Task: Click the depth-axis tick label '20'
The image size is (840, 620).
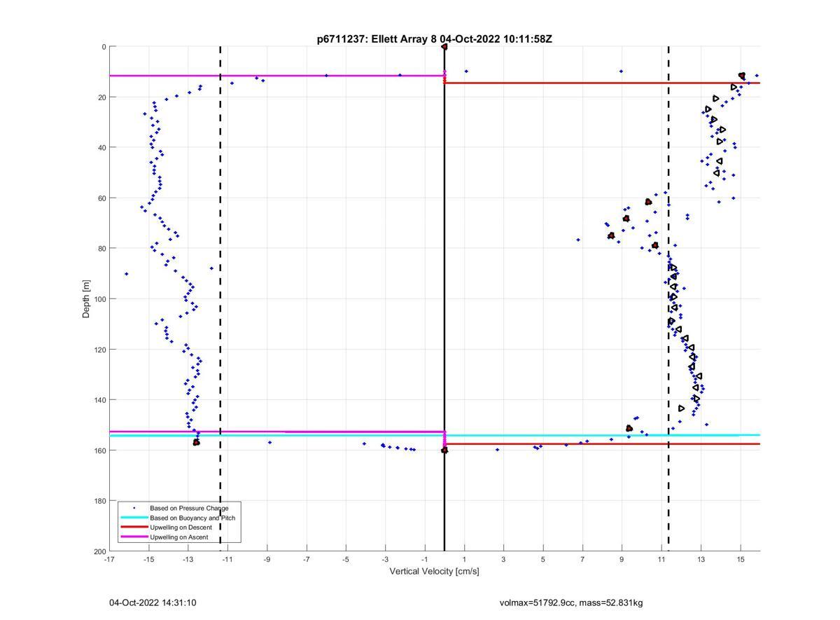Action: (x=102, y=97)
